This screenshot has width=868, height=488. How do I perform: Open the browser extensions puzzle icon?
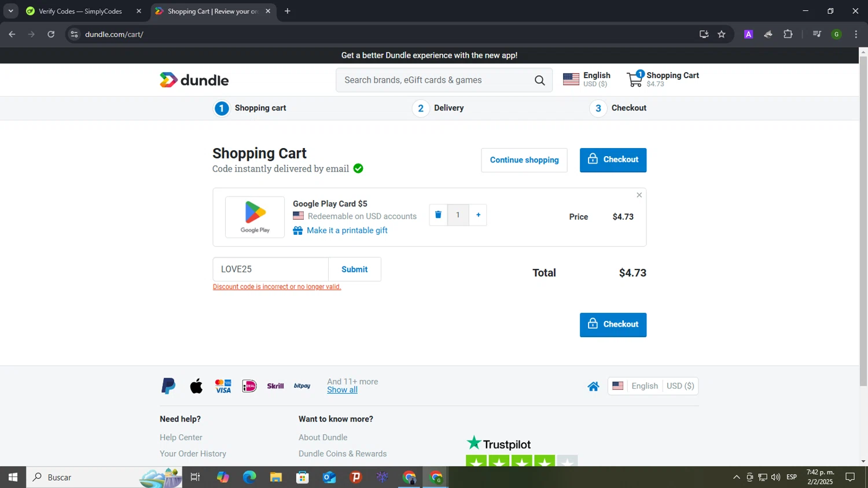coord(788,34)
